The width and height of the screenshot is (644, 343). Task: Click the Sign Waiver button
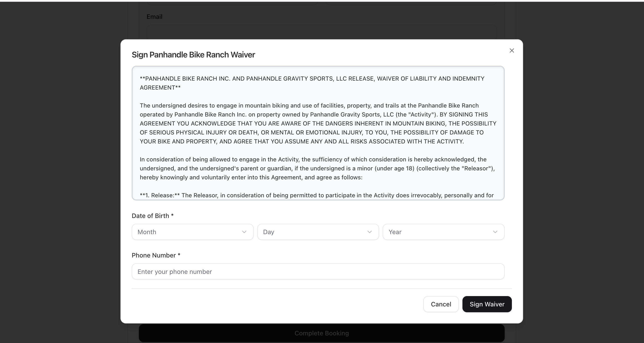[486, 304]
